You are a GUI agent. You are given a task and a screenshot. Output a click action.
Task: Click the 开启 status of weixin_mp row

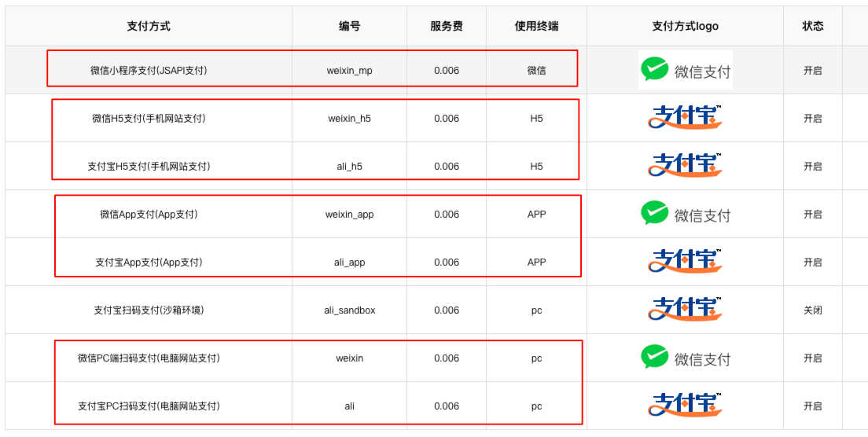point(813,71)
